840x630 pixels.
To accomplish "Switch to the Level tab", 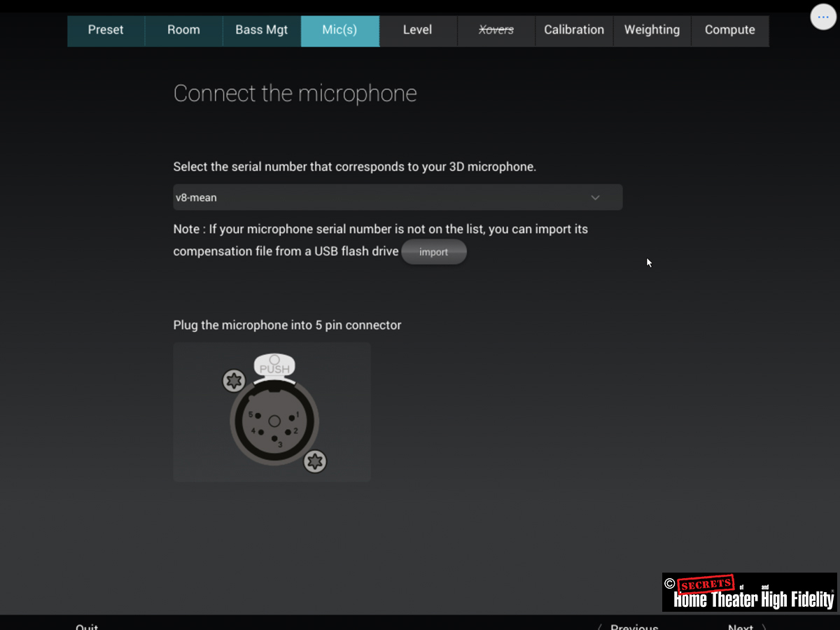I will pyautogui.click(x=418, y=30).
